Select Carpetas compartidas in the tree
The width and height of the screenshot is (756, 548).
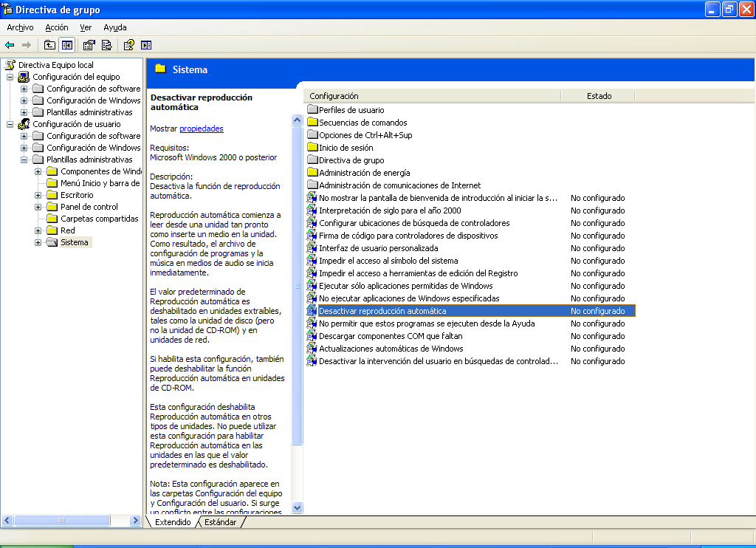pyautogui.click(x=100, y=219)
